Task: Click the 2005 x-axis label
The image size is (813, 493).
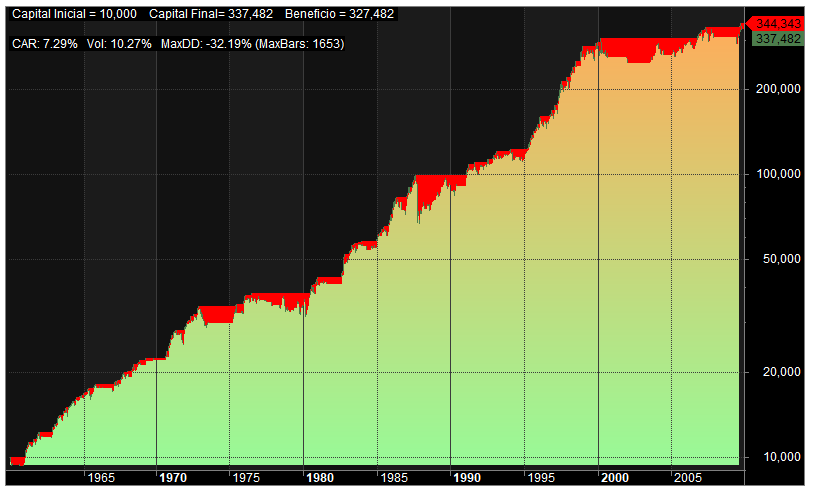Action: 688,477
